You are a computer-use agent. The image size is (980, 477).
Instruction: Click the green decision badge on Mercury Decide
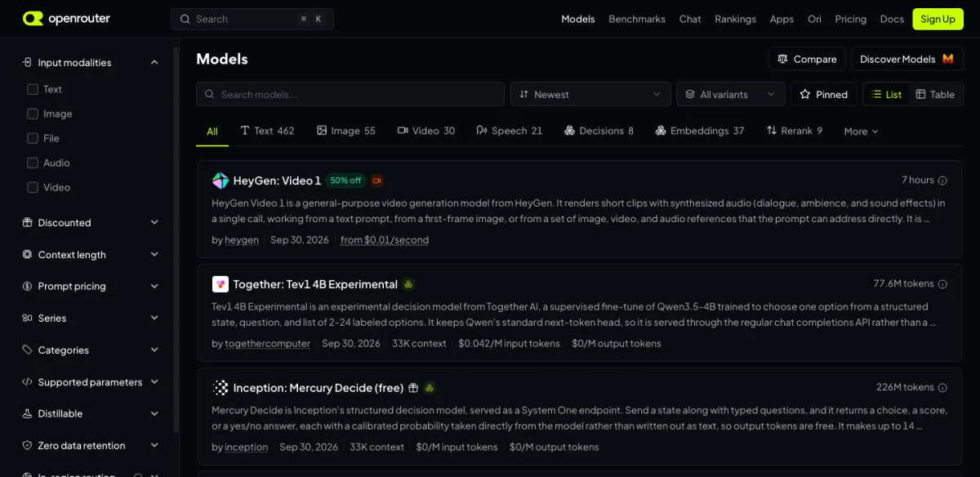430,388
